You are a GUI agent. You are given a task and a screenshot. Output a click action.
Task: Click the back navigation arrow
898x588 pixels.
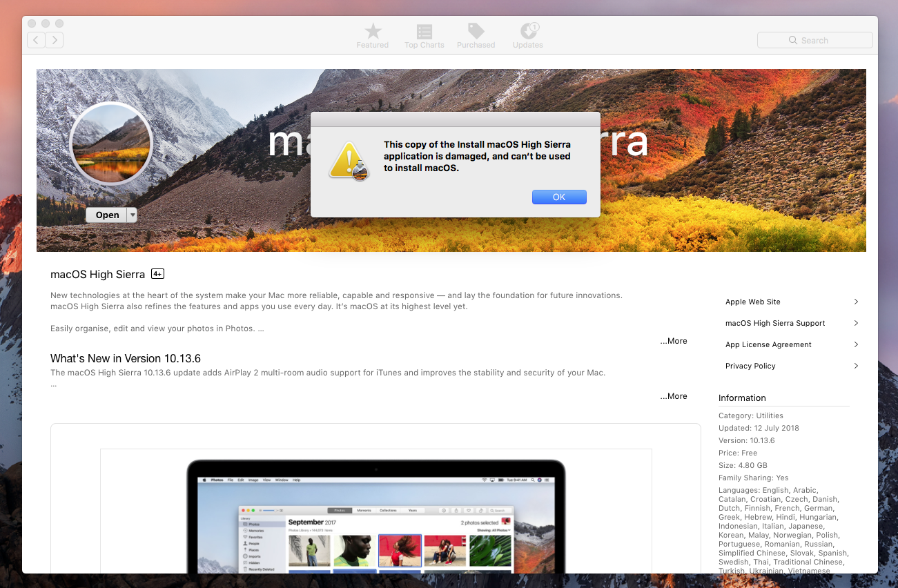click(36, 40)
